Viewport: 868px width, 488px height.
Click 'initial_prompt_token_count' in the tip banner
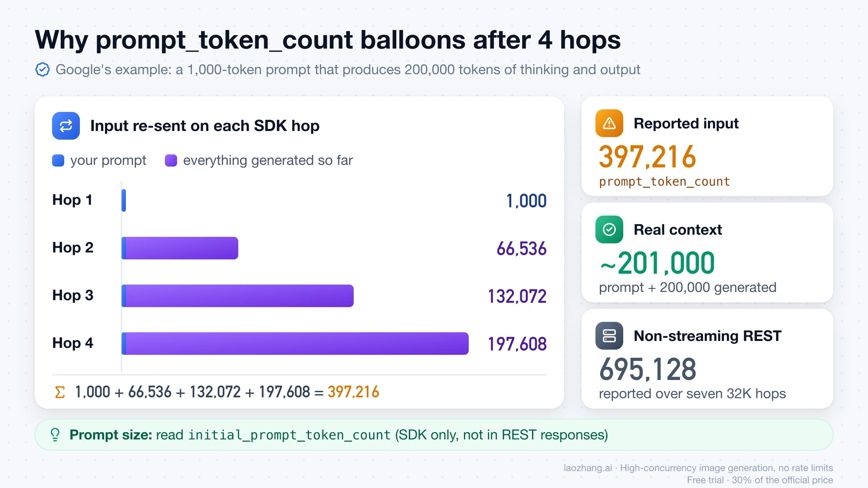289,435
